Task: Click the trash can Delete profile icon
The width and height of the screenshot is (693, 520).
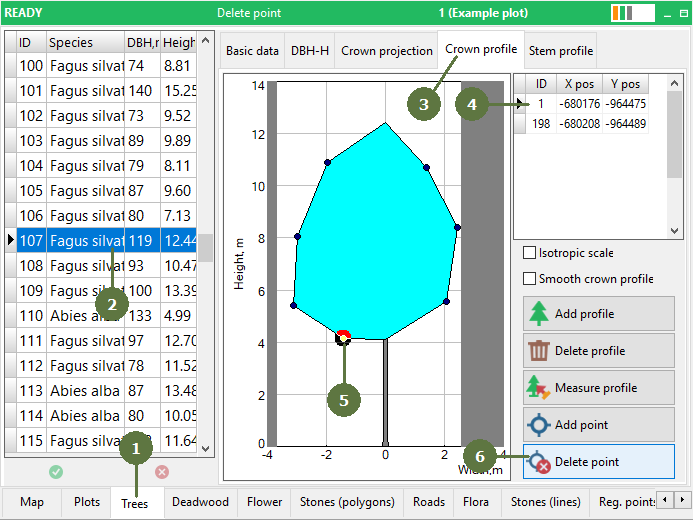Action: [538, 351]
